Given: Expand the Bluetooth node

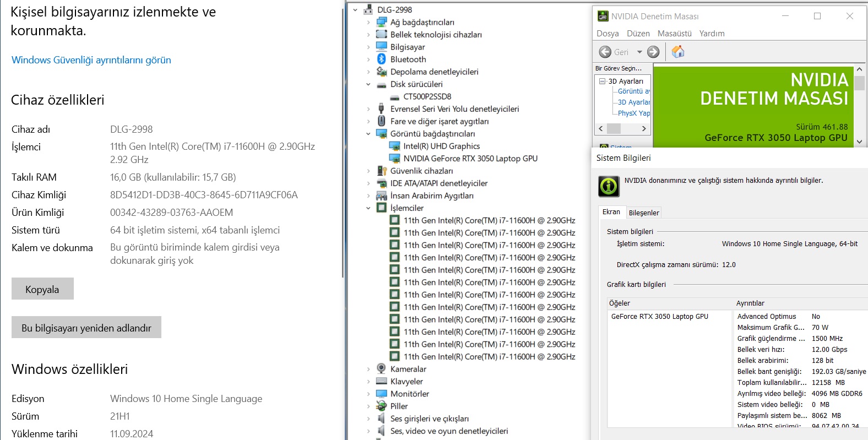Looking at the screenshot, I should 368,59.
